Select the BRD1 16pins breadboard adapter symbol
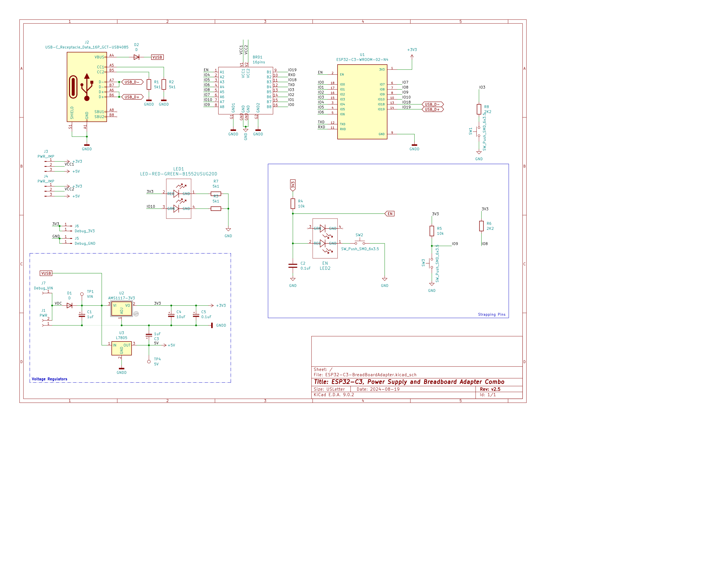 [x=246, y=91]
